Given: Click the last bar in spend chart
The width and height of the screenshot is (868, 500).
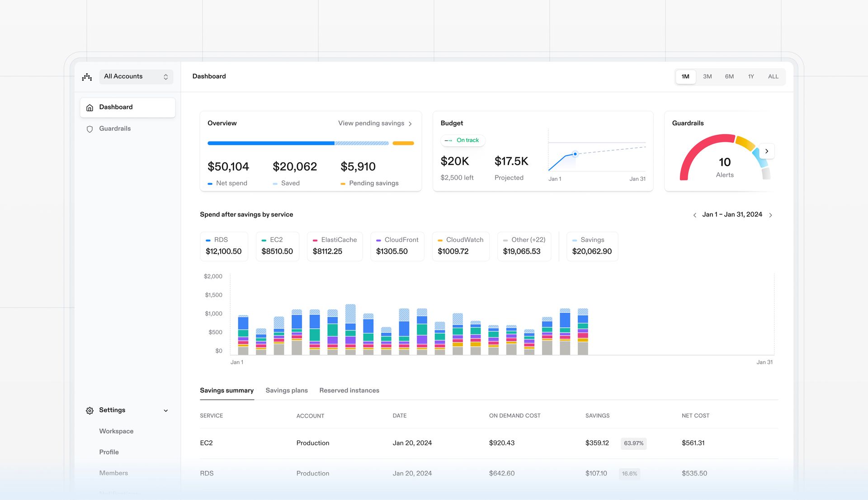Looking at the screenshot, I should 583,331.
